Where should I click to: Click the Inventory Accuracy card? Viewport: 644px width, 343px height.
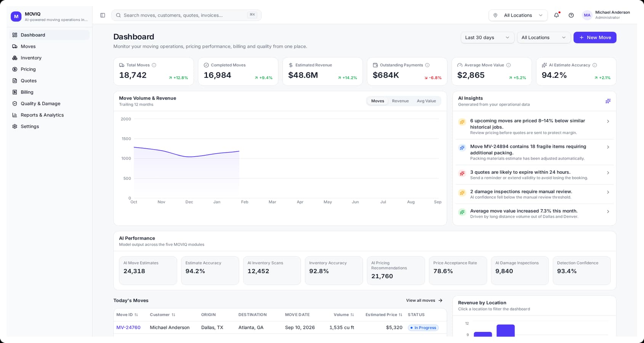[x=334, y=271]
